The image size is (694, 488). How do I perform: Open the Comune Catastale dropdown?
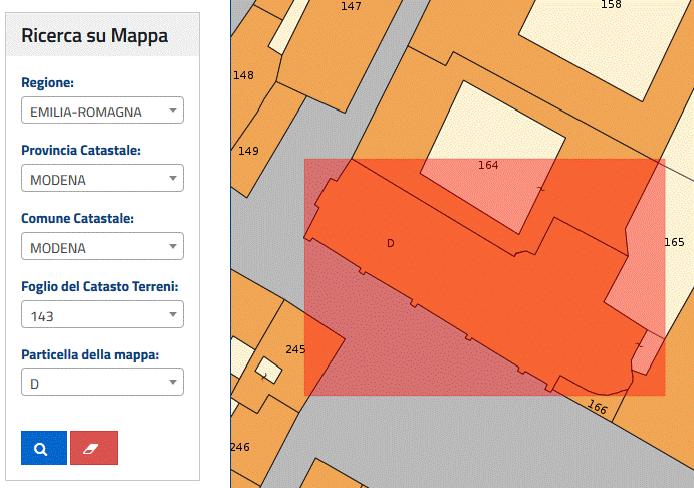pyautogui.click(x=102, y=246)
